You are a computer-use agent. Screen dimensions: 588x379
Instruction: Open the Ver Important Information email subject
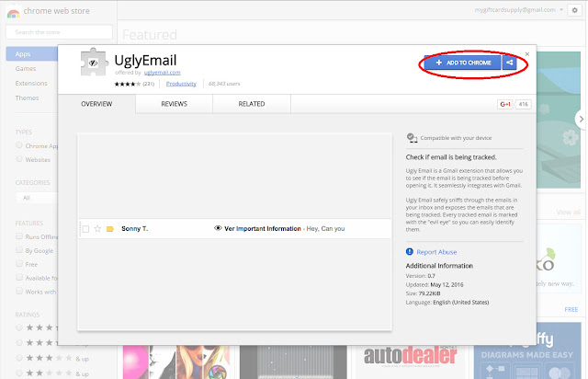click(x=263, y=228)
